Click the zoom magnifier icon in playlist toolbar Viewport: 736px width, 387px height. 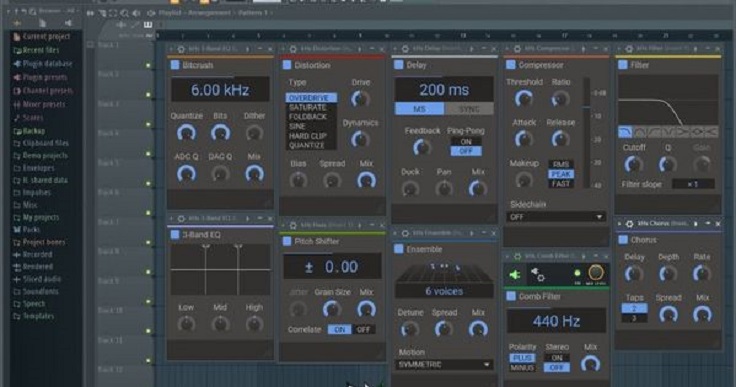[x=125, y=13]
